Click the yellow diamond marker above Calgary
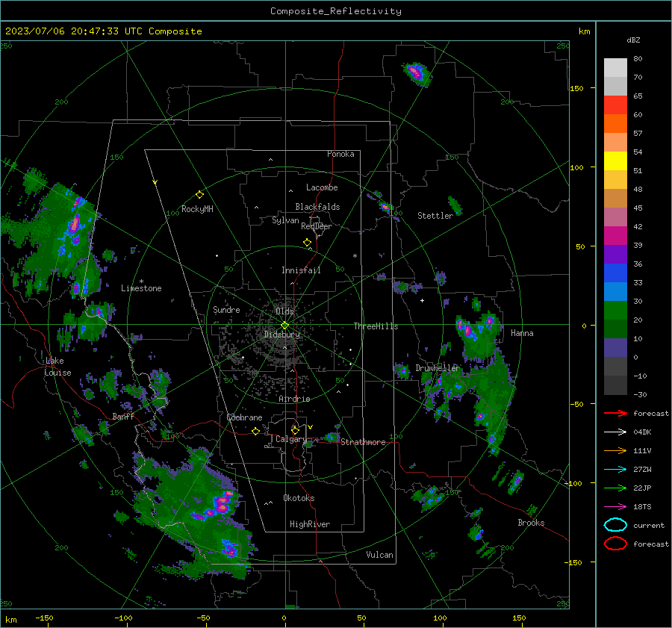The height and width of the screenshot is (628, 672). point(295,430)
